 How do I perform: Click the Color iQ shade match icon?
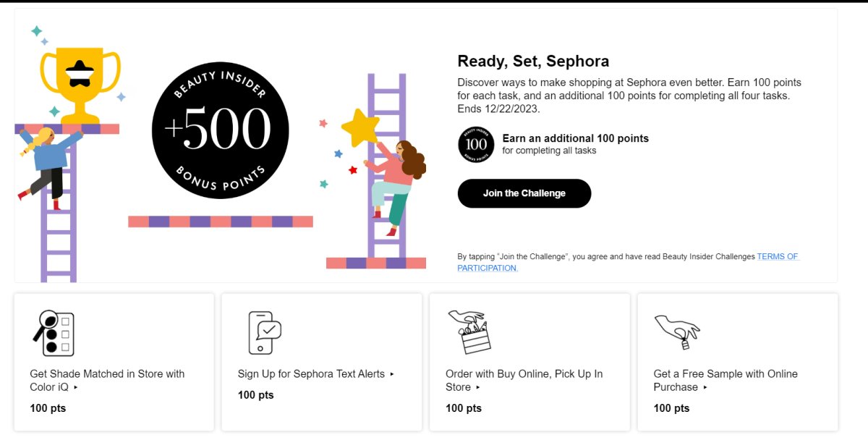point(53,333)
